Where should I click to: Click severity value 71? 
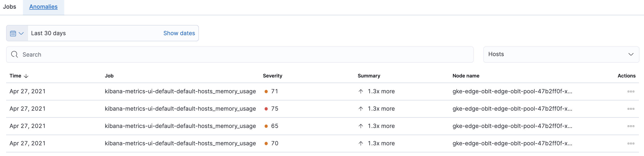[275, 91]
